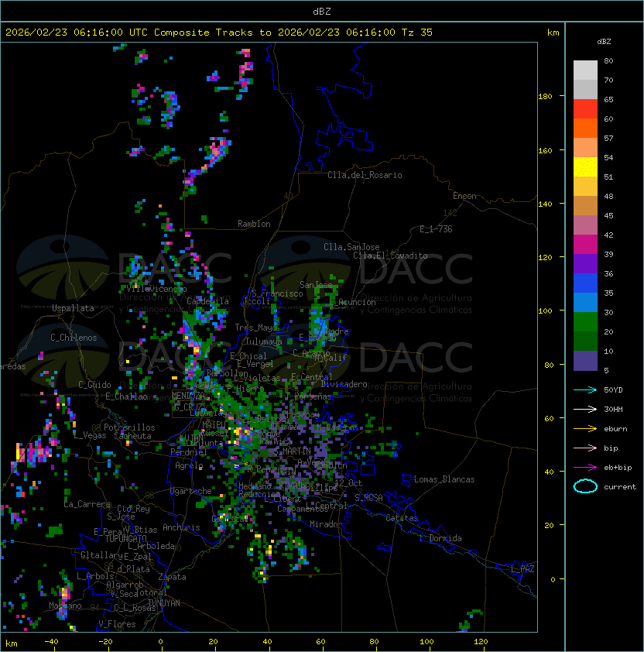Click the 'Encon' place label
Image resolution: width=644 pixels, height=652 pixels.
(x=464, y=196)
